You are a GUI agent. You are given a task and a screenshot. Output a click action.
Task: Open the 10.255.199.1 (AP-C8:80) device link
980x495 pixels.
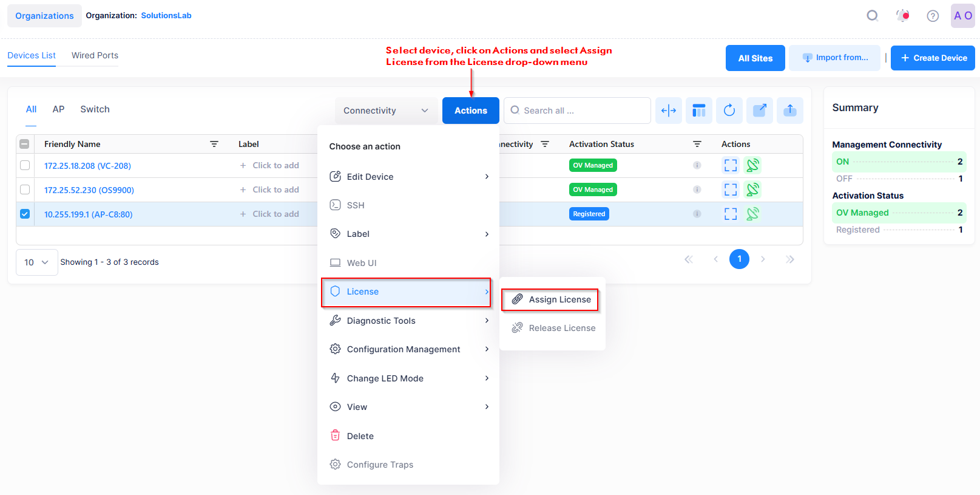[88, 214]
